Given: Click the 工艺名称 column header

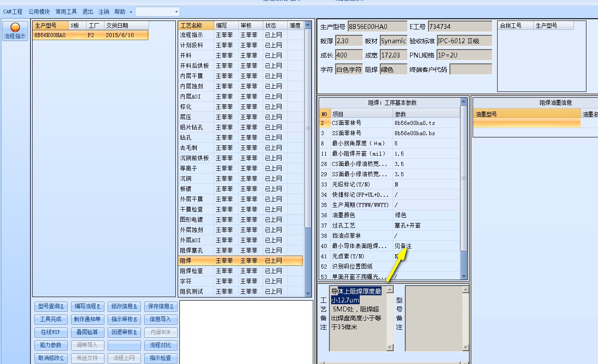Looking at the screenshot, I should coord(196,25).
